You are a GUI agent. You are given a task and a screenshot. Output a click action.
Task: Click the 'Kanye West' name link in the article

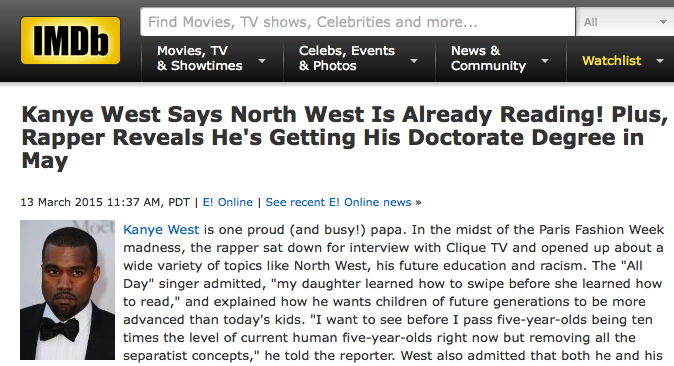pyautogui.click(x=161, y=230)
